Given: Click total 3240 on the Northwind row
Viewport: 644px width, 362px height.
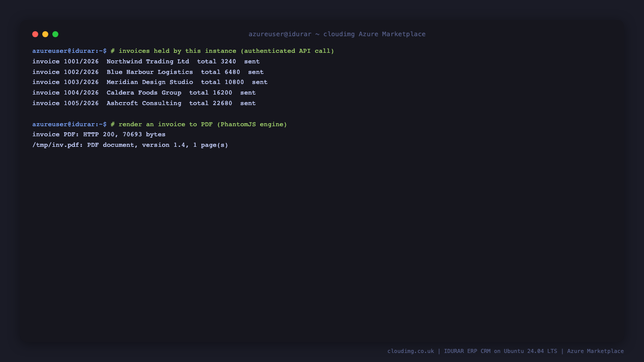Looking at the screenshot, I should tap(216, 61).
